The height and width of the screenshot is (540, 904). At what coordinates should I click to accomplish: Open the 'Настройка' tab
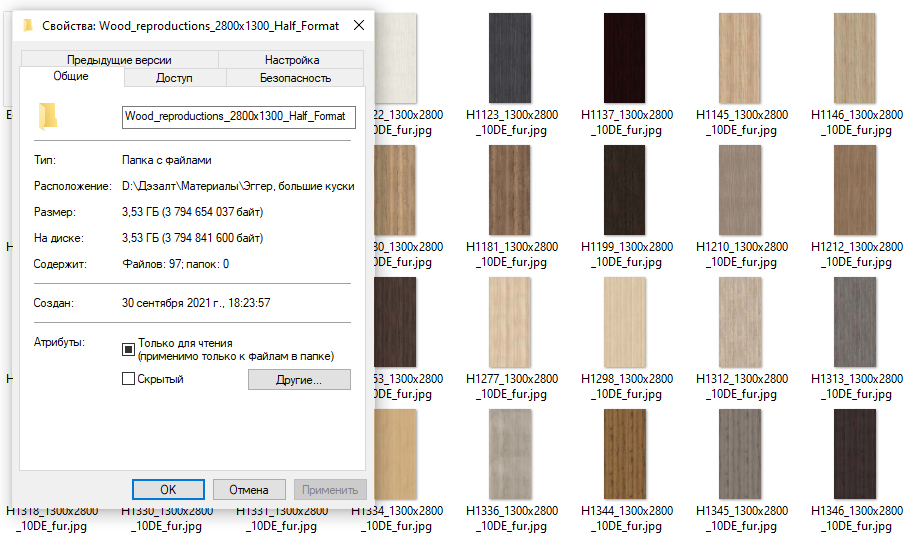tap(292, 60)
